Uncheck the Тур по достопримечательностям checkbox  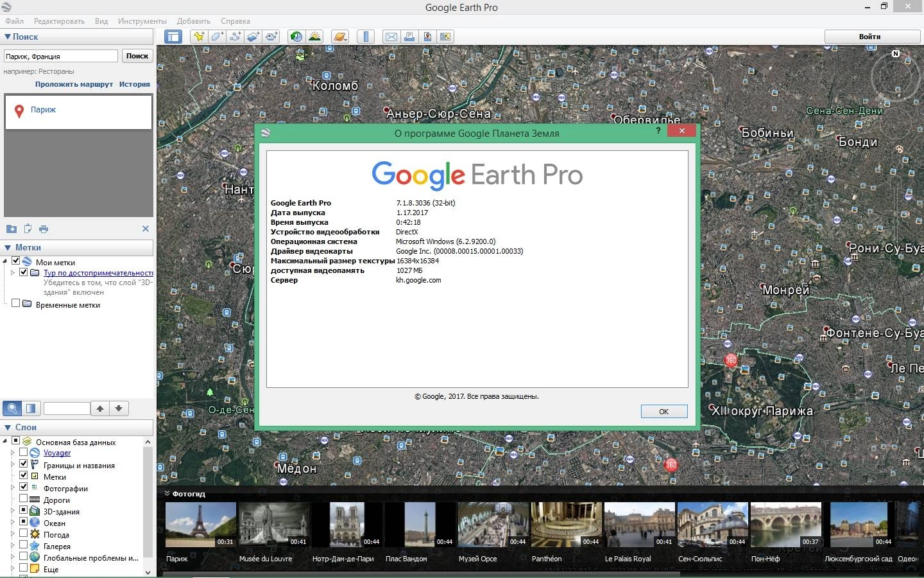click(24, 272)
